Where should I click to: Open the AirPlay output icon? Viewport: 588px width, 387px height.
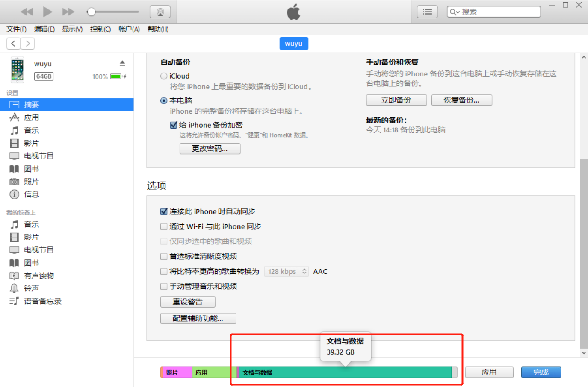(160, 12)
